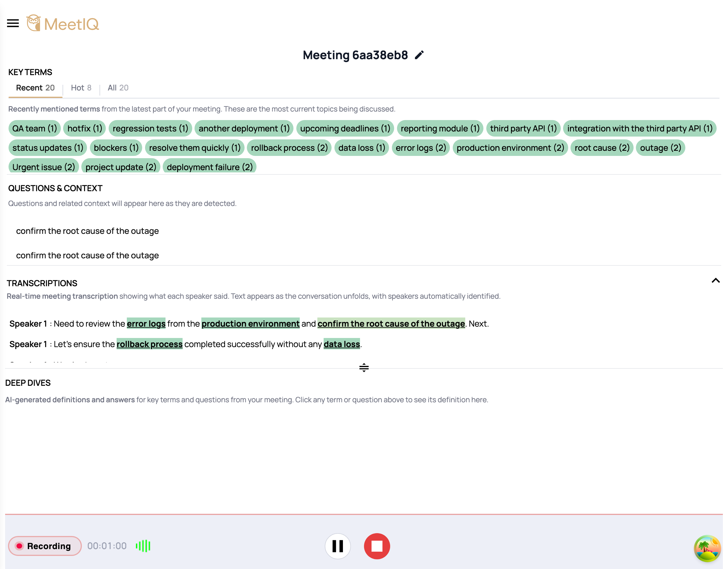
Task: Select the resolve them quickly chip
Action: pyautogui.click(x=195, y=148)
